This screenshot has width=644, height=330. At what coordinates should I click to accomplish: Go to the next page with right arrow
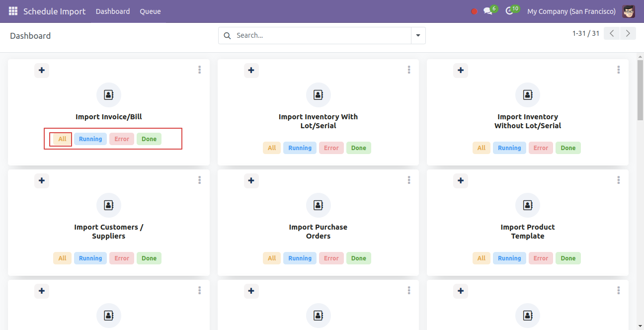tap(628, 33)
